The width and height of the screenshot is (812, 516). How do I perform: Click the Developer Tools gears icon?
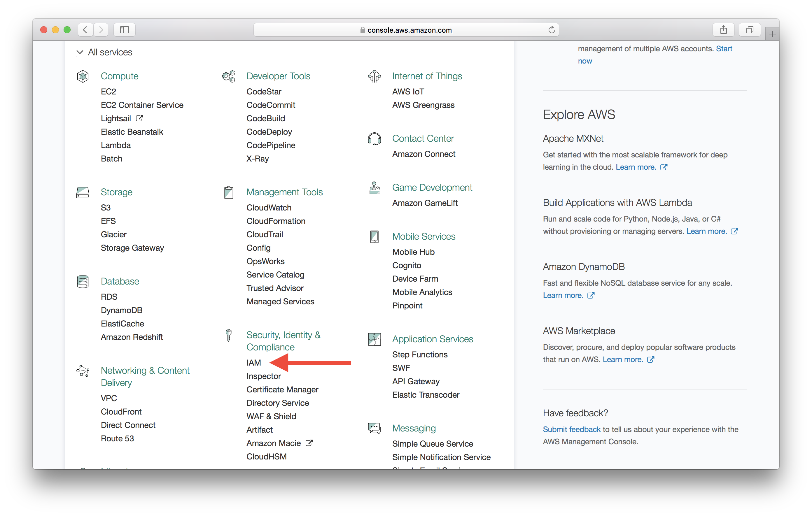(229, 76)
